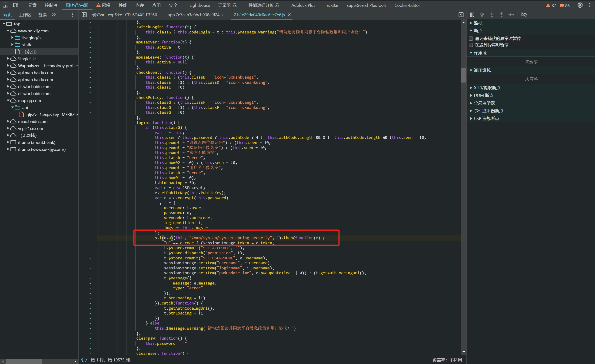Toggle the debugger sidebar icon
The width and height of the screenshot is (595, 364).
click(x=461, y=15)
